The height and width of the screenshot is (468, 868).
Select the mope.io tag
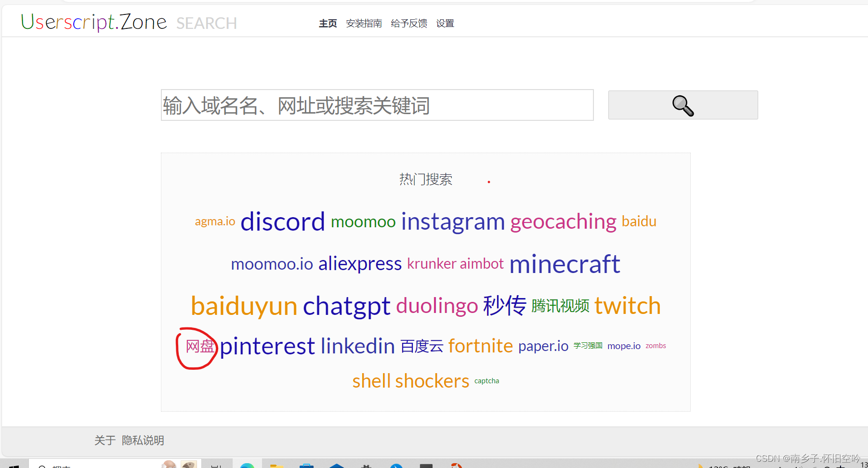(x=624, y=346)
